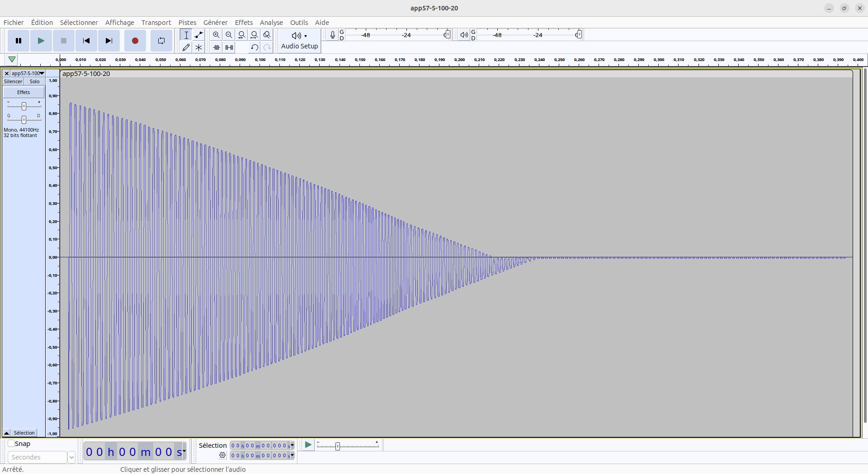The width and height of the screenshot is (868, 474).
Task: Open the Générer menu
Action: pos(215,23)
